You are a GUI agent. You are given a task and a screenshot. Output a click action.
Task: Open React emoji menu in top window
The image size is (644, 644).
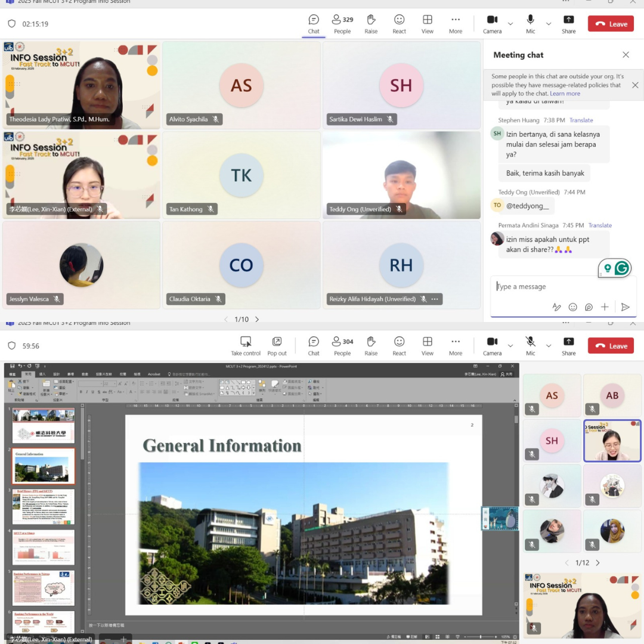point(399,24)
